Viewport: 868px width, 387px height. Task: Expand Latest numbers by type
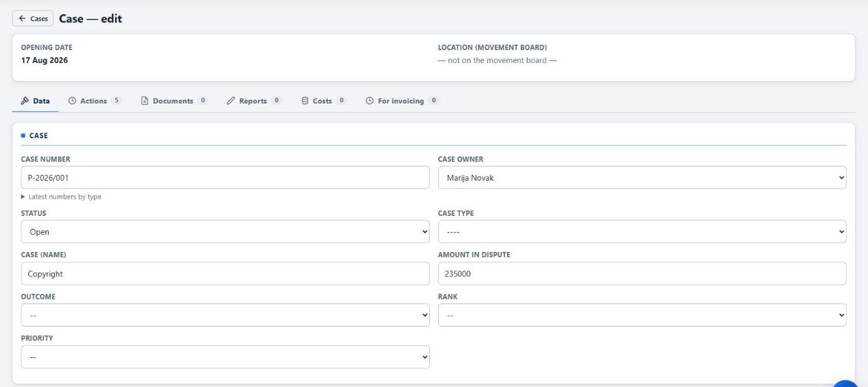61,197
